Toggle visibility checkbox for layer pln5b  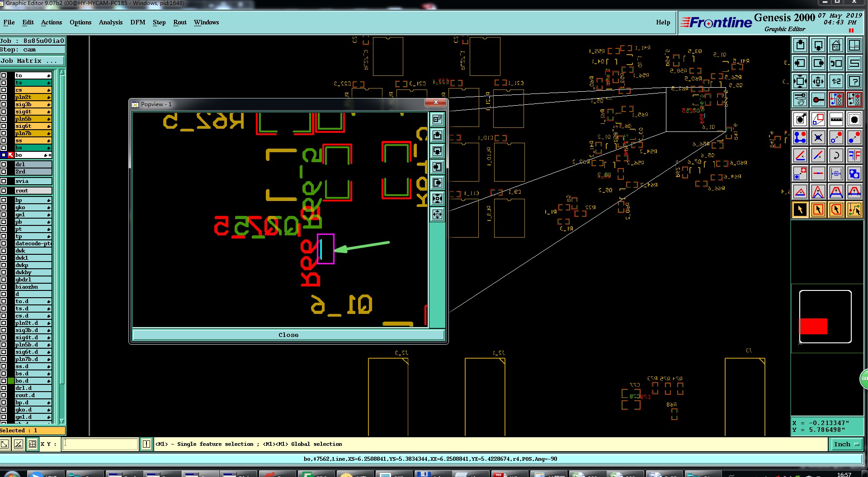[x=4, y=119]
